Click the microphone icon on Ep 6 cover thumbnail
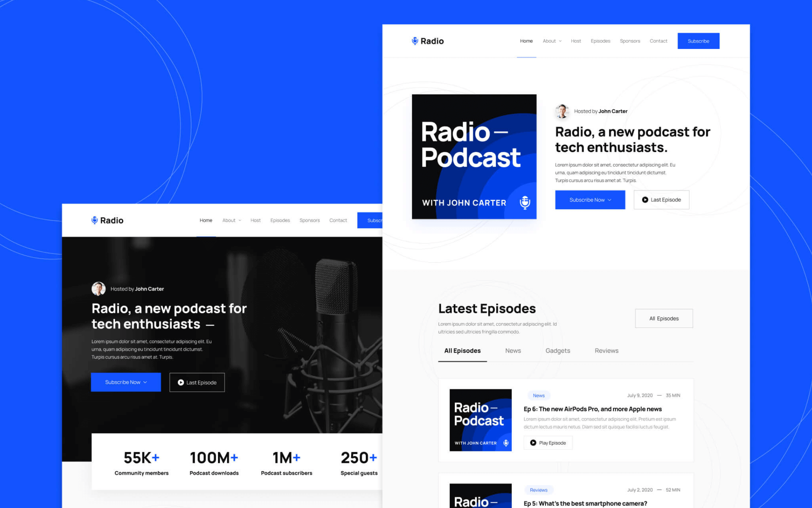This screenshot has width=812, height=508. 506,443
